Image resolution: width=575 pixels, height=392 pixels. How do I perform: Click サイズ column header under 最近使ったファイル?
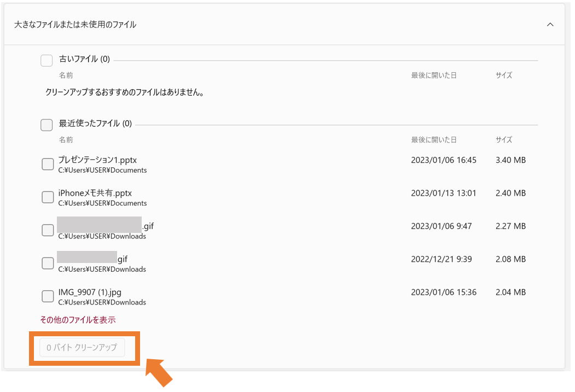(504, 140)
